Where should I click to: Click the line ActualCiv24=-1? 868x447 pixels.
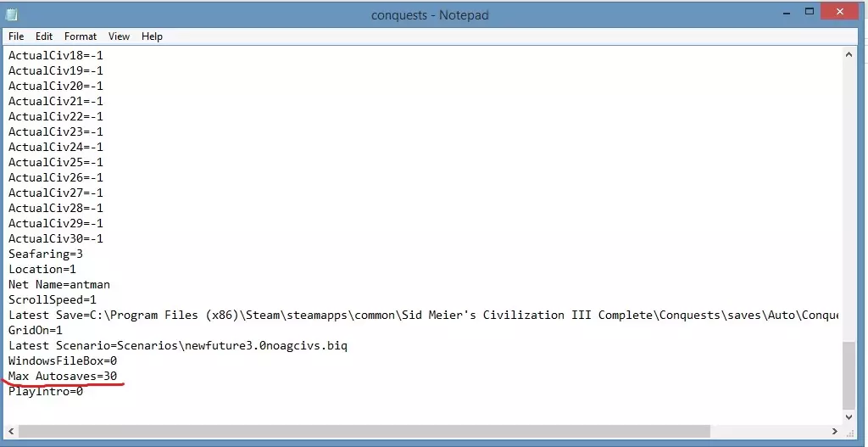click(x=55, y=147)
